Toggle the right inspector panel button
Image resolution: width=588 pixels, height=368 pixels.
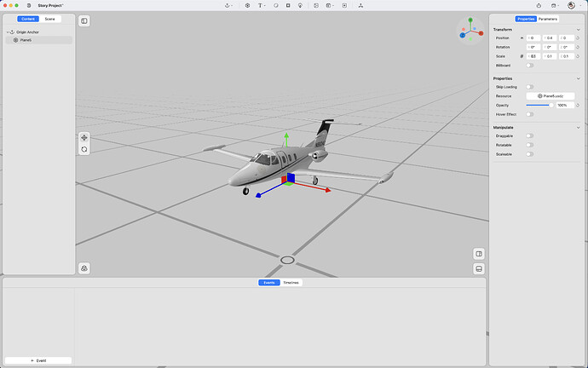point(479,253)
